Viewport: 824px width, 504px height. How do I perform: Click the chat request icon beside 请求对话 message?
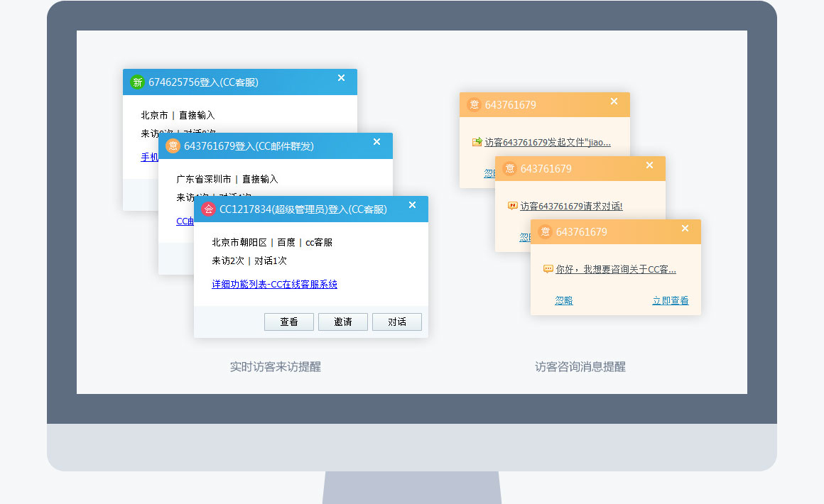click(x=512, y=206)
